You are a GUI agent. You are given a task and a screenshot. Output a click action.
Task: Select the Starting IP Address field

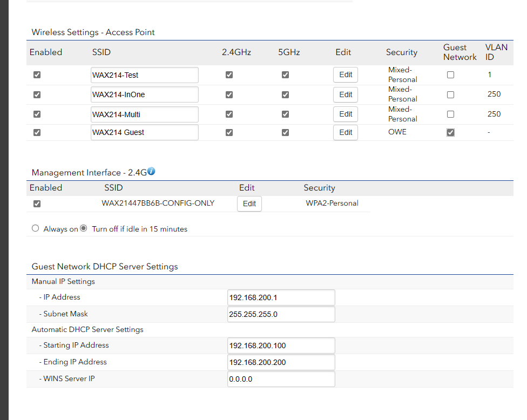[281, 346]
